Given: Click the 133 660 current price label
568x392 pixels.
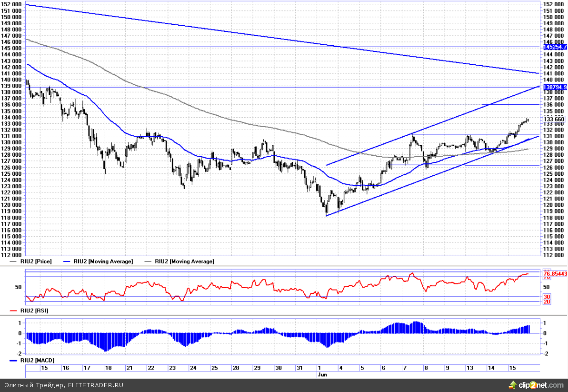Looking at the screenshot, I should (x=554, y=119).
